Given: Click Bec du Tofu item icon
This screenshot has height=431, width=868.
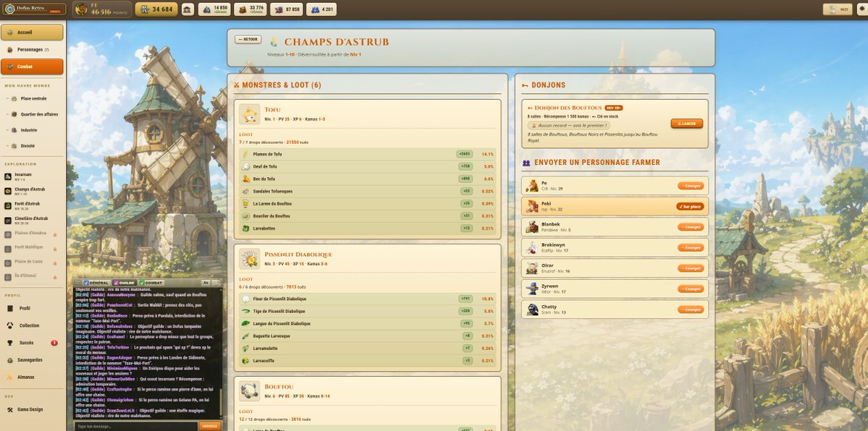Looking at the screenshot, I should [246, 179].
